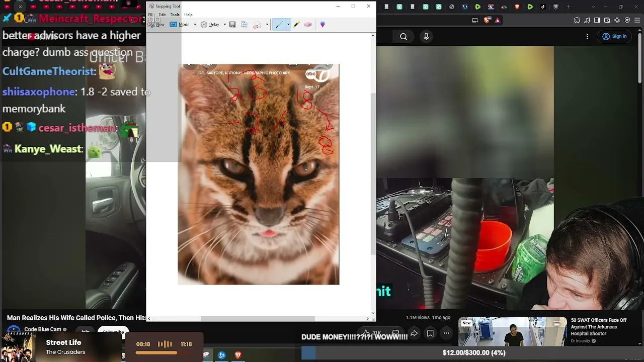Expand the Mode dropdown arrow
The image size is (644, 362).
pos(195,25)
